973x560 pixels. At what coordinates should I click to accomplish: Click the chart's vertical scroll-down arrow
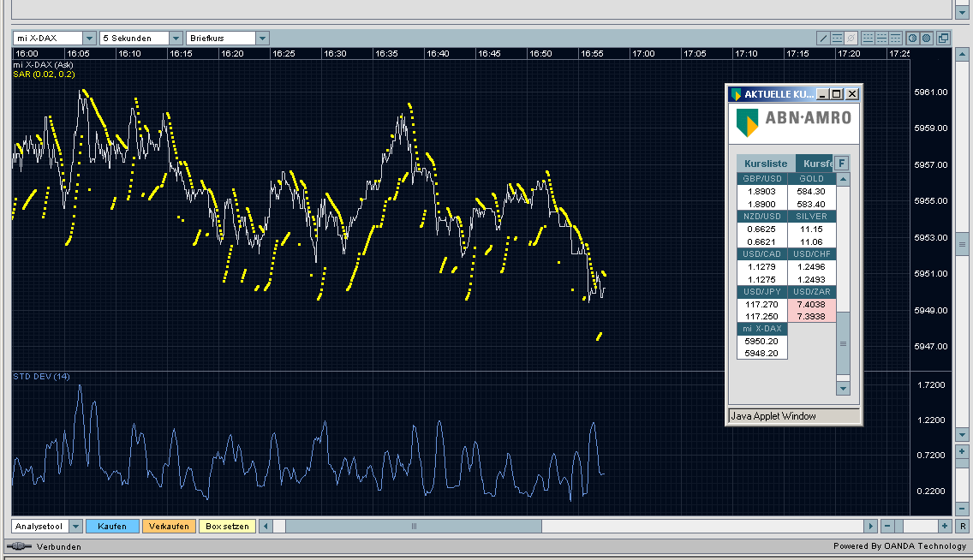point(963,434)
